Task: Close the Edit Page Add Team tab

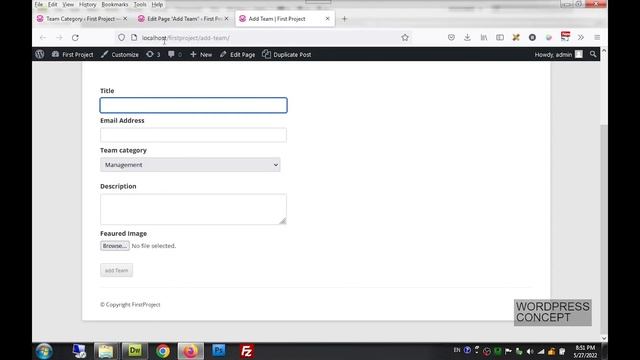Action: pyautogui.click(x=226, y=19)
